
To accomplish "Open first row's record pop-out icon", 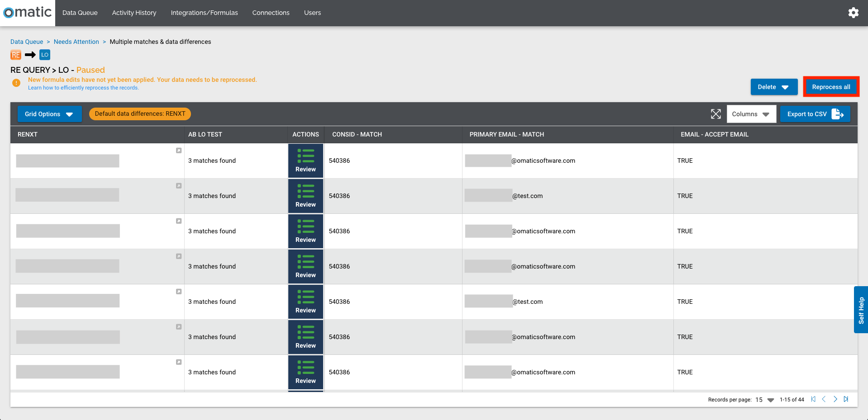I will 179,151.
